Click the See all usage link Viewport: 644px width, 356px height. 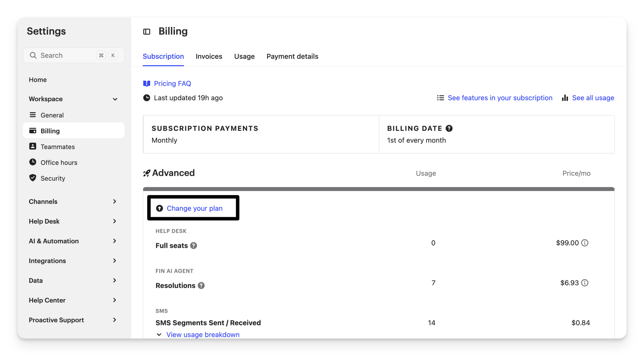(593, 98)
